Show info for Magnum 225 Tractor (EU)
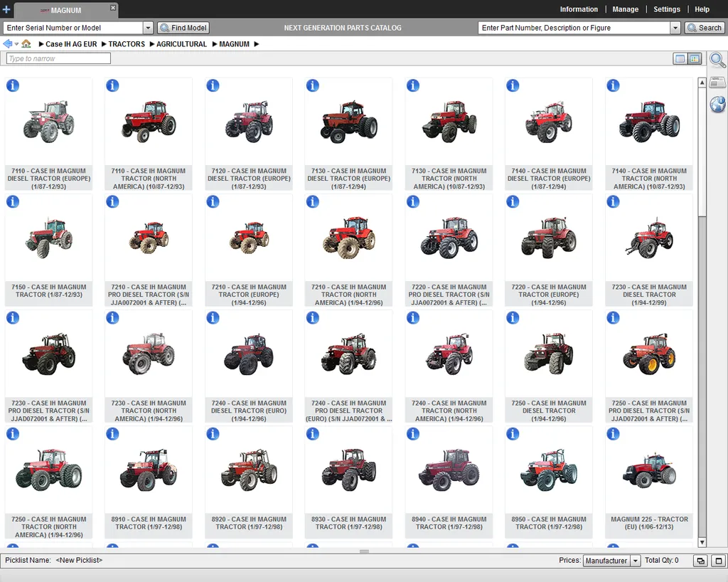Viewport: 728px width, 582px height. coord(613,434)
